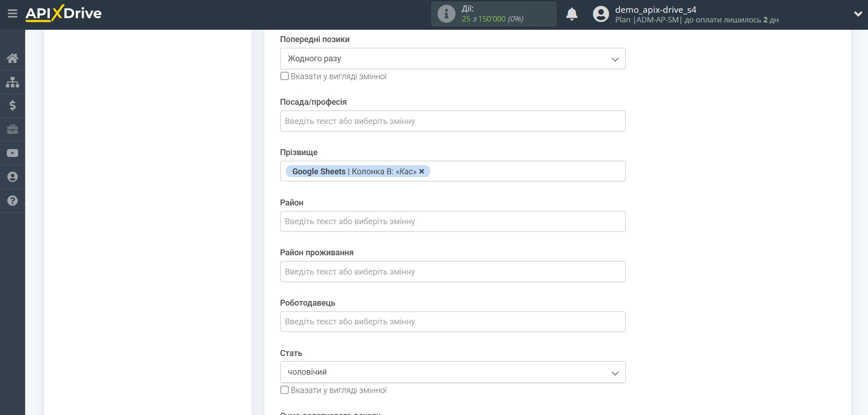Open the hamburger menu icon
Image resolution: width=868 pixels, height=415 pixels.
pos(12,14)
